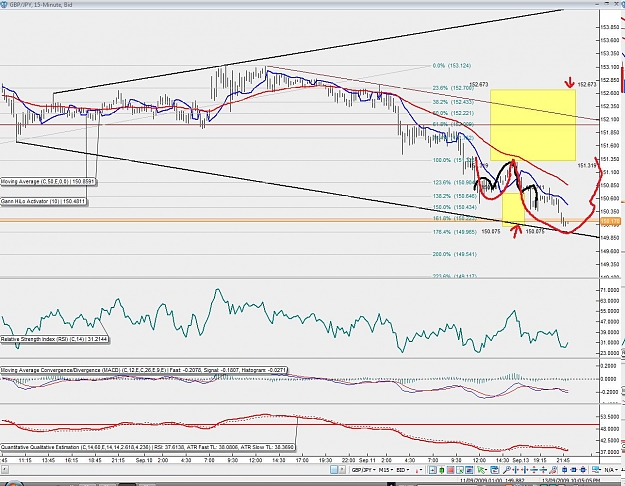The image size is (625, 486).
Task: Click the blue chart window icon next to it
Action: coord(469,470)
